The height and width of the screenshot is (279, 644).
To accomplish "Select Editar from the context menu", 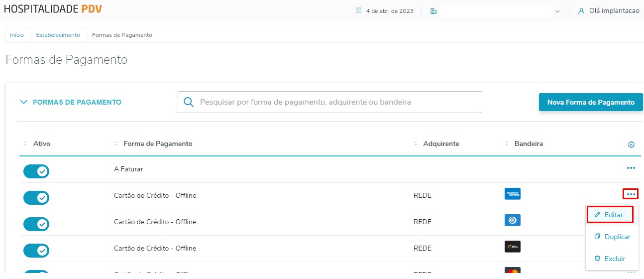I will tap(610, 215).
